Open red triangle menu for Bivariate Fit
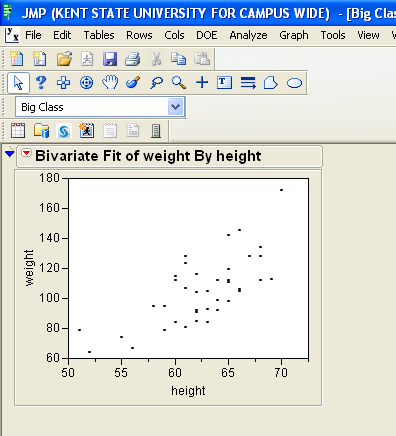Viewport: 396px width, 436px height. 26,153
